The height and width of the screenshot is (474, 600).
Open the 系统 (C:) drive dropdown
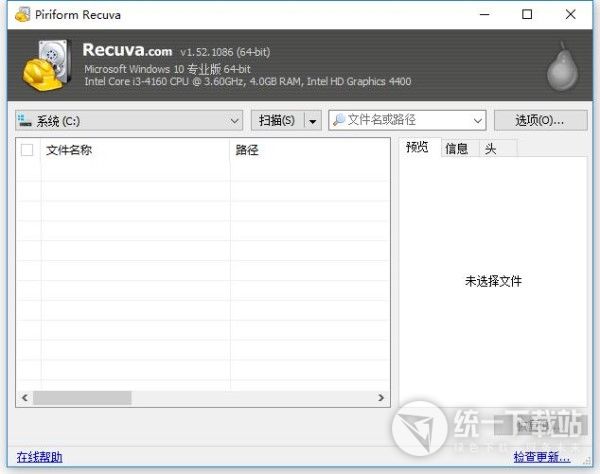pyautogui.click(x=129, y=121)
